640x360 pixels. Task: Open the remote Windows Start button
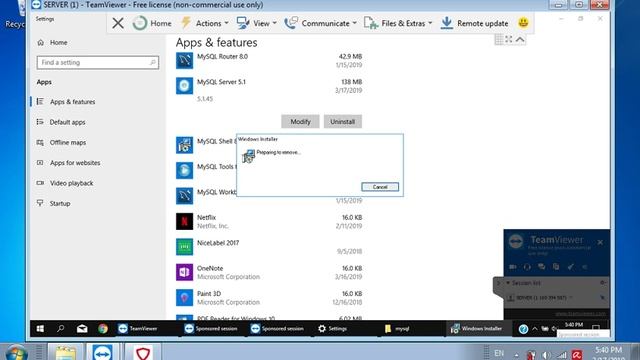click(x=40, y=329)
